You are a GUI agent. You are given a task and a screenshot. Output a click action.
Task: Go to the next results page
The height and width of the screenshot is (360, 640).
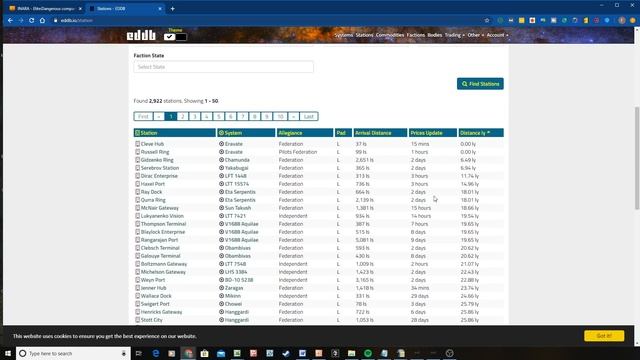(293, 116)
